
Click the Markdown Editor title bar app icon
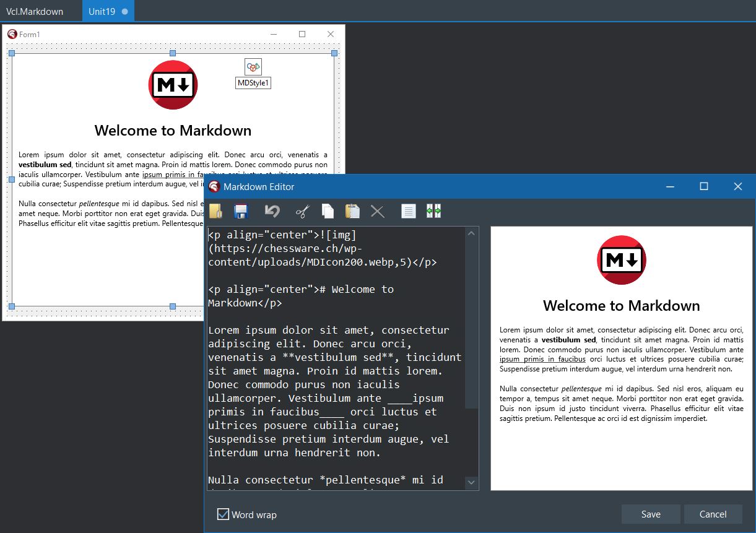(214, 186)
